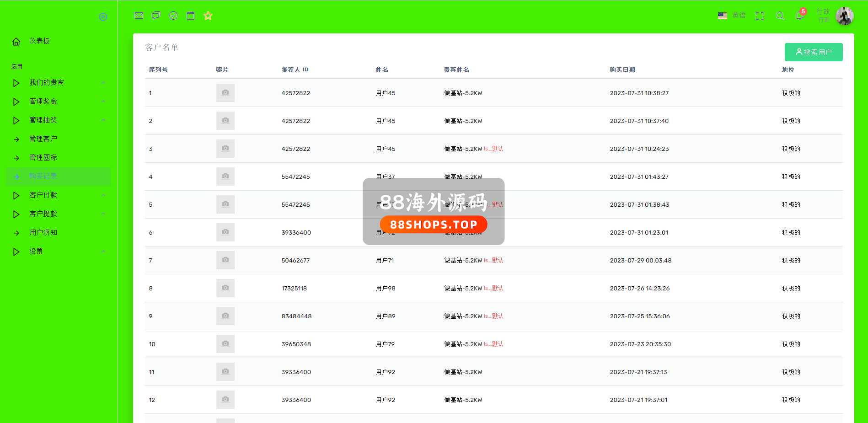Screen dimensions: 868x423
Task: Click the yellow star favorites icon
Action: 208,16
